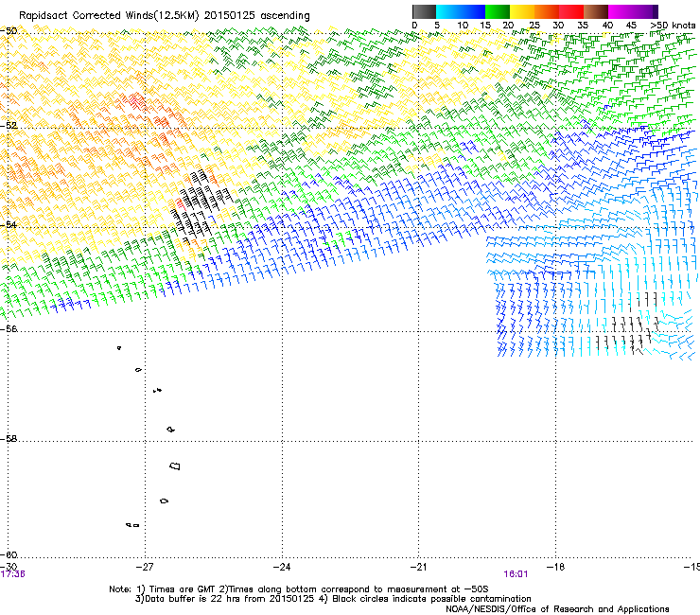The height and width of the screenshot is (615, 700).
Task: Click the green 15-20 knots legend swatch
Action: [x=498, y=11]
